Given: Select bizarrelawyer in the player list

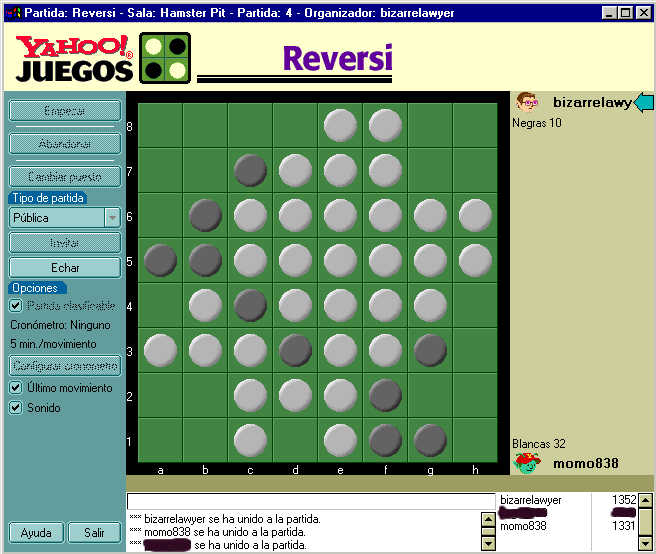Looking at the screenshot, I should pyautogui.click(x=530, y=500).
